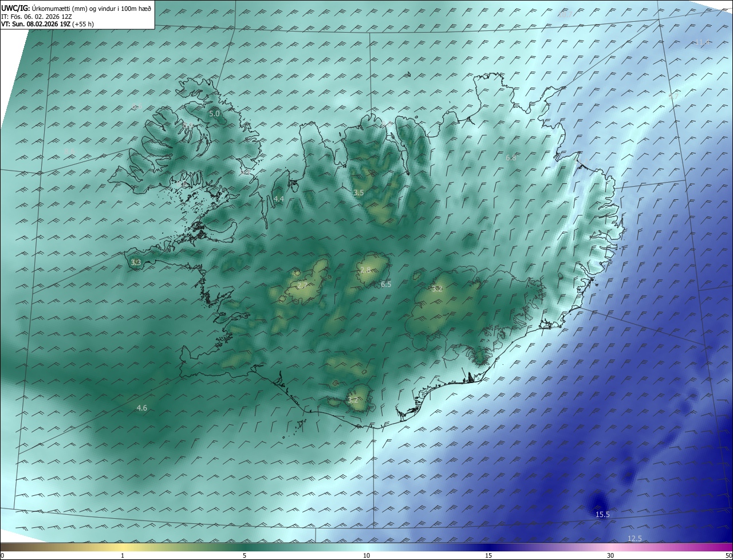Click the '50' tick label on the colour scale
The image size is (733, 560).
point(728,555)
